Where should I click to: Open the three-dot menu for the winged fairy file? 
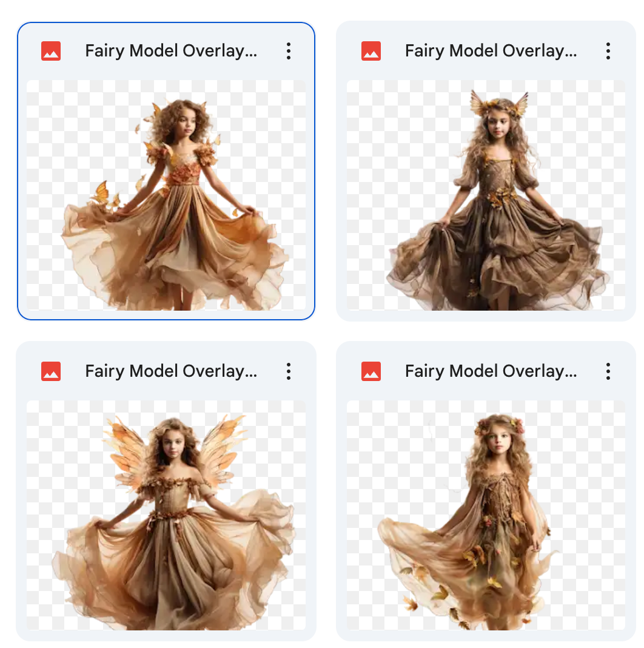pyautogui.click(x=289, y=371)
